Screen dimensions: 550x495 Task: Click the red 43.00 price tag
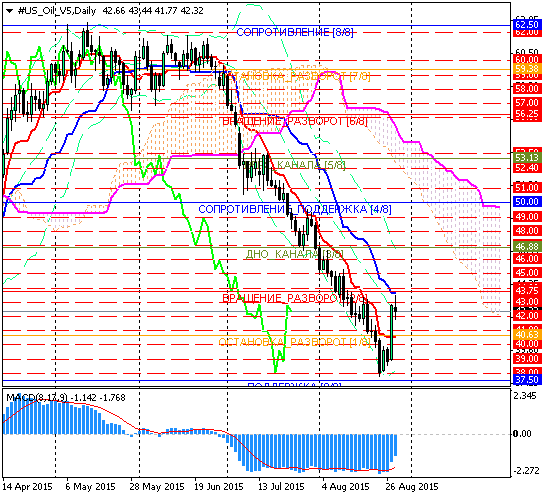click(x=527, y=302)
